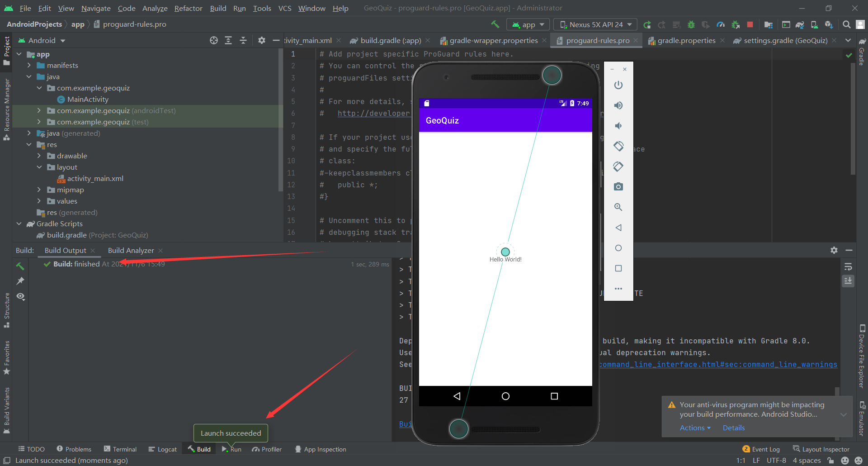Expand the drawable folder
This screenshot has width=868, height=466.
pos(39,156)
